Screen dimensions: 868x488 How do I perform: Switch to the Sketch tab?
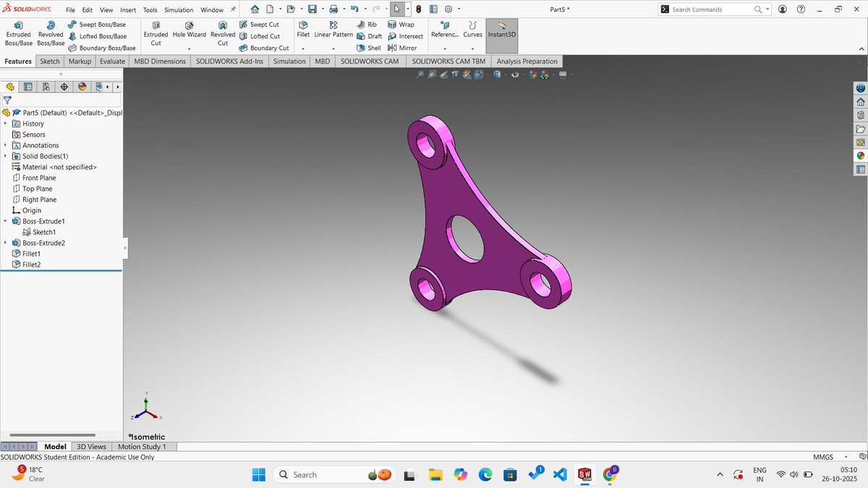50,61
